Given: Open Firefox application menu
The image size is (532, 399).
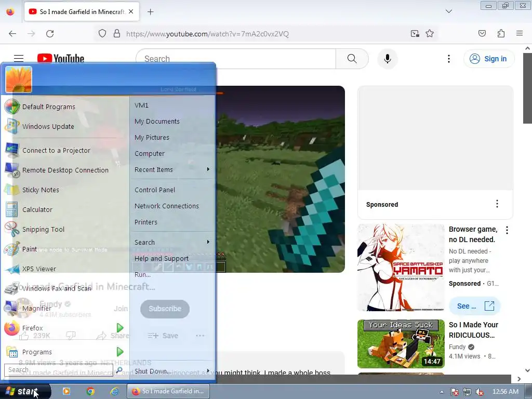Looking at the screenshot, I should coord(520,33).
